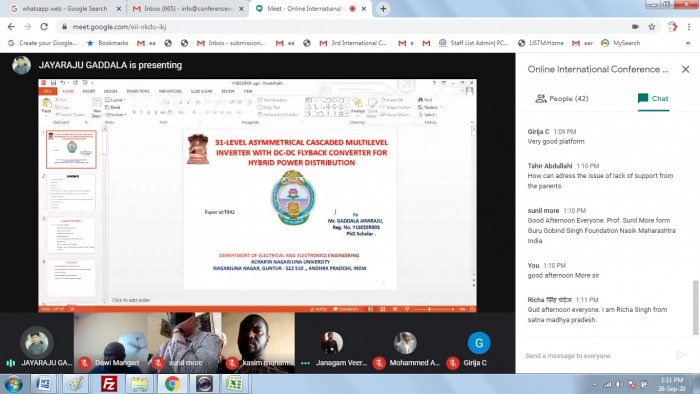Switch to the People (42) tab
This screenshot has height=394, width=700.
point(562,99)
